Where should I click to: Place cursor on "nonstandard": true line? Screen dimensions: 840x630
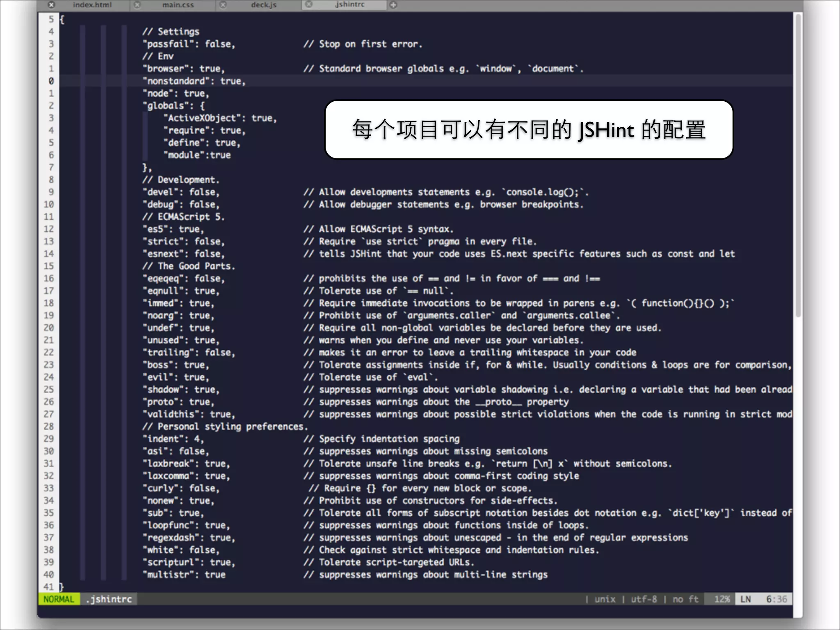tap(194, 81)
